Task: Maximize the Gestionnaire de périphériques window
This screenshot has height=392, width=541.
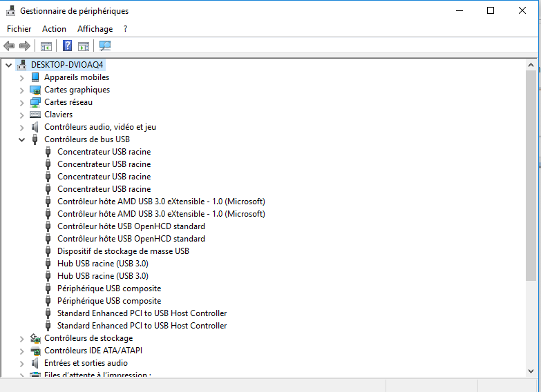Action: (491, 10)
